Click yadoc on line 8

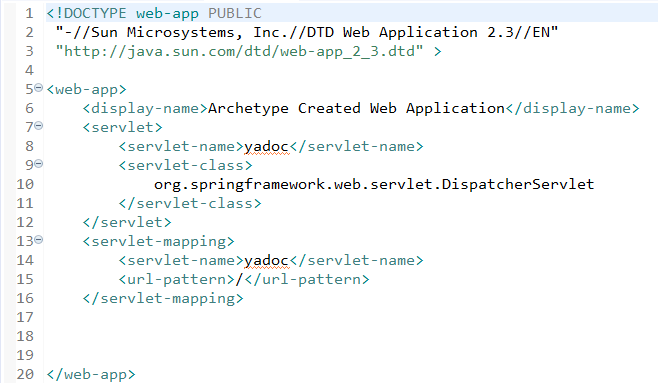click(266, 147)
